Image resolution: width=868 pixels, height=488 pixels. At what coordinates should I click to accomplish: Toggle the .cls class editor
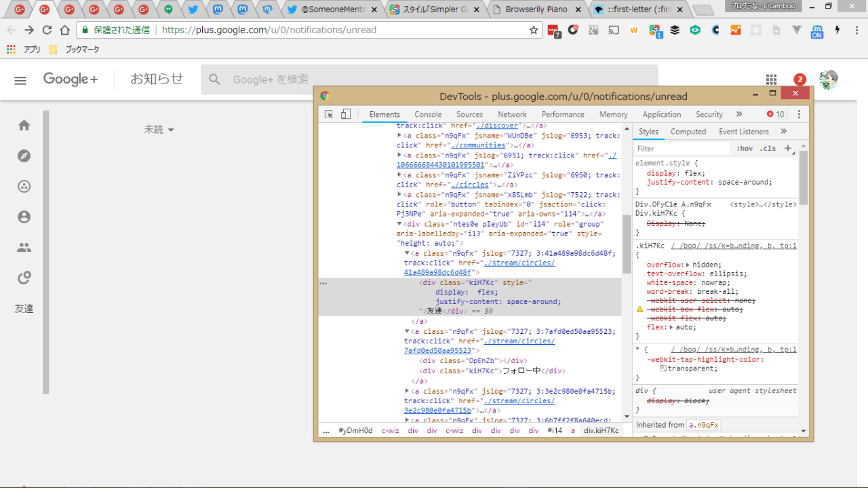tap(768, 149)
